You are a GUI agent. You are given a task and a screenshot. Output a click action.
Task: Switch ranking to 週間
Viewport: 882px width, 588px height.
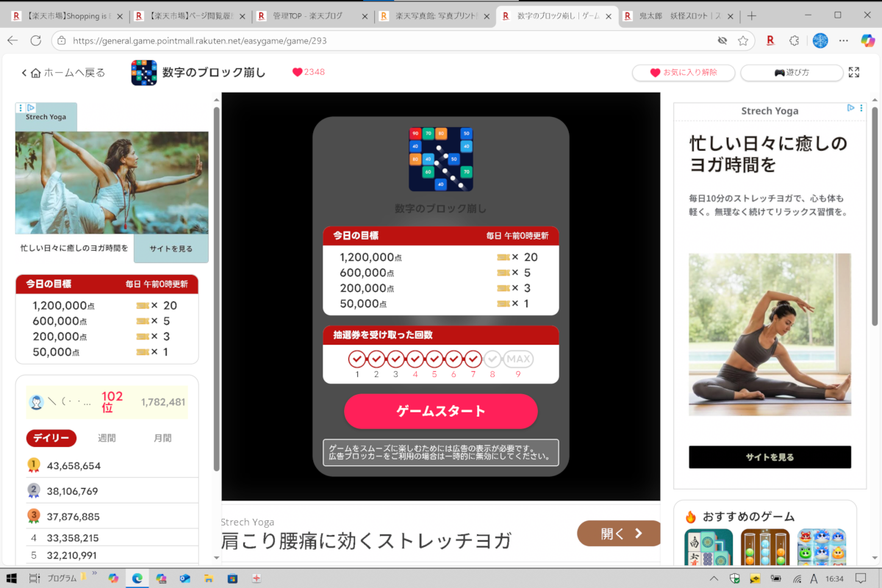107,438
